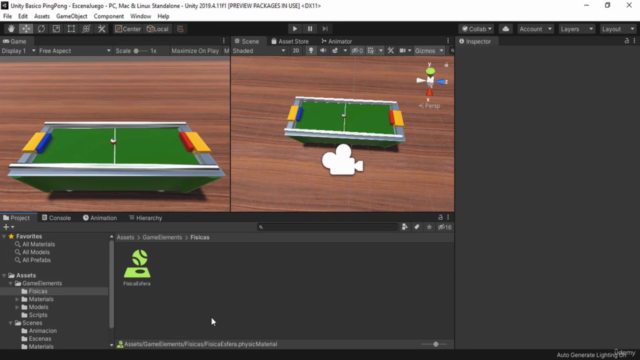Open custom editor tools wrench icon

102,29
